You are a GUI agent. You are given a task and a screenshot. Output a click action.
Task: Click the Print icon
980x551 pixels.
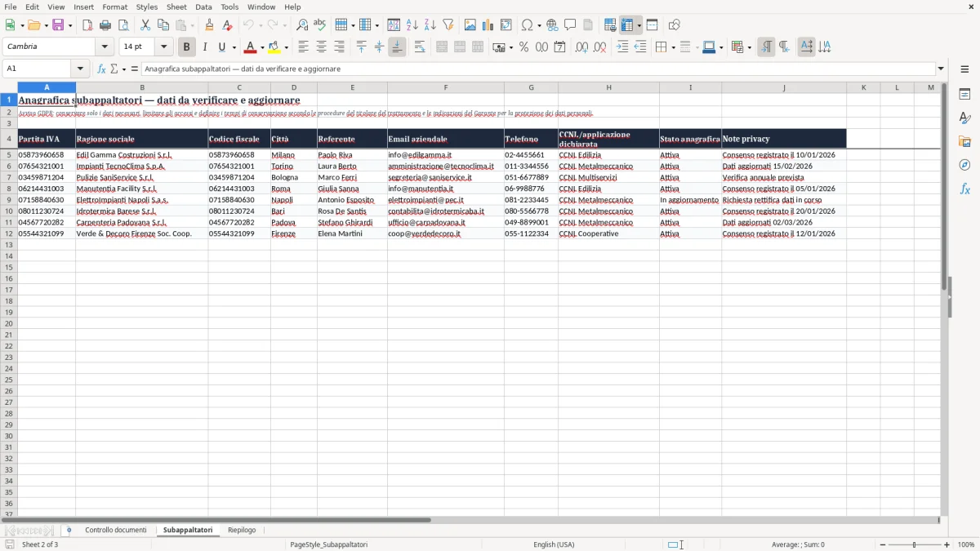tap(105, 25)
